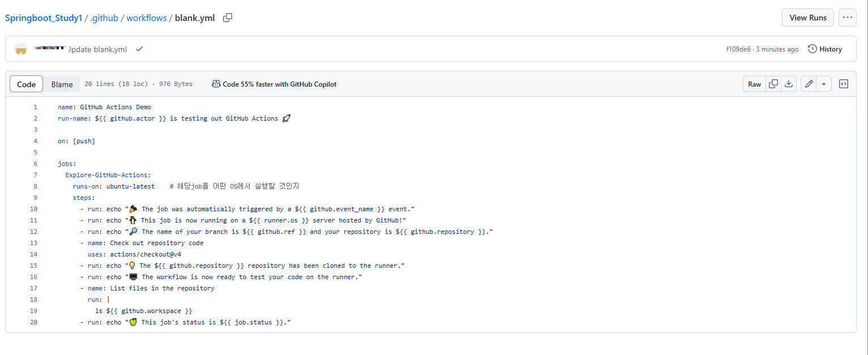Open History of this file
Viewport: 868px width, 355px height.
[825, 49]
